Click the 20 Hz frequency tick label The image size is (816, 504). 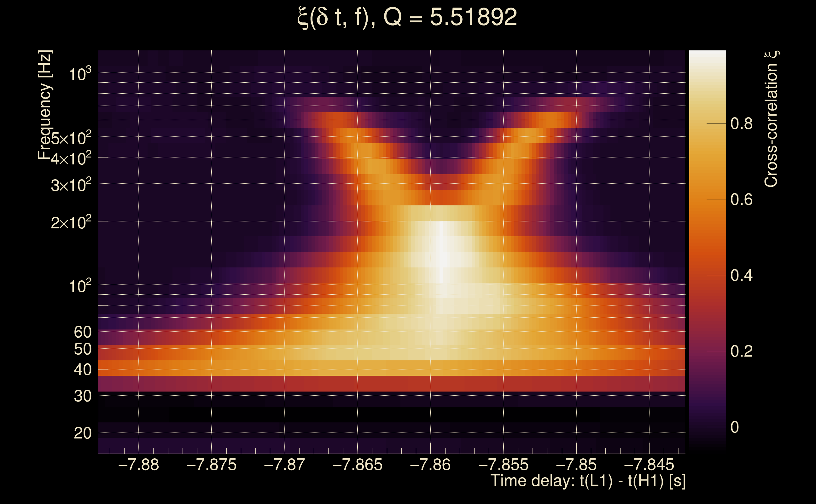click(x=82, y=433)
